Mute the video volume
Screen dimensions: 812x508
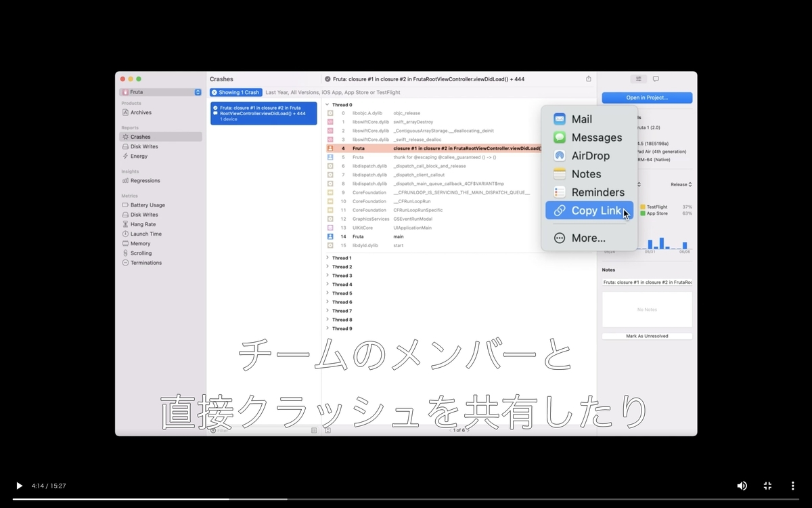coord(742,486)
